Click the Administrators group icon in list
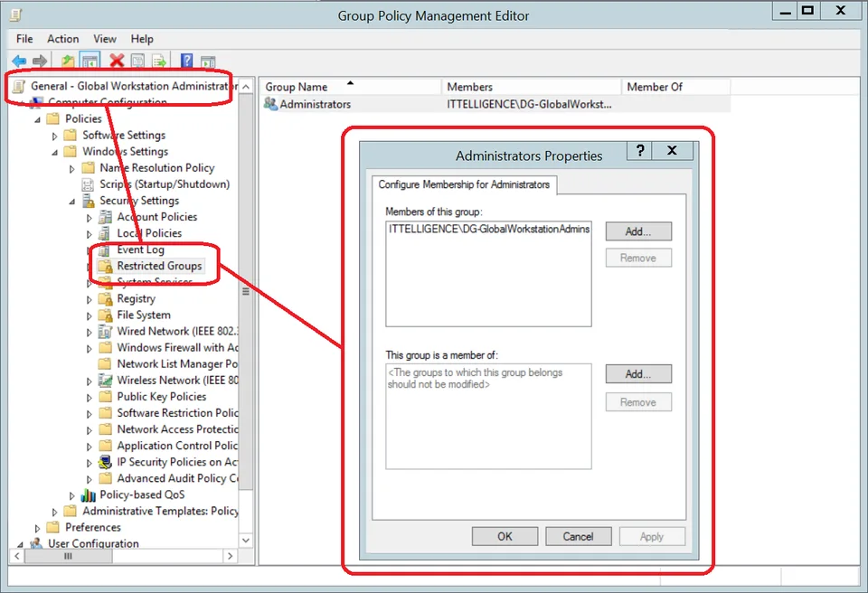The width and height of the screenshot is (868, 593). pos(270,104)
